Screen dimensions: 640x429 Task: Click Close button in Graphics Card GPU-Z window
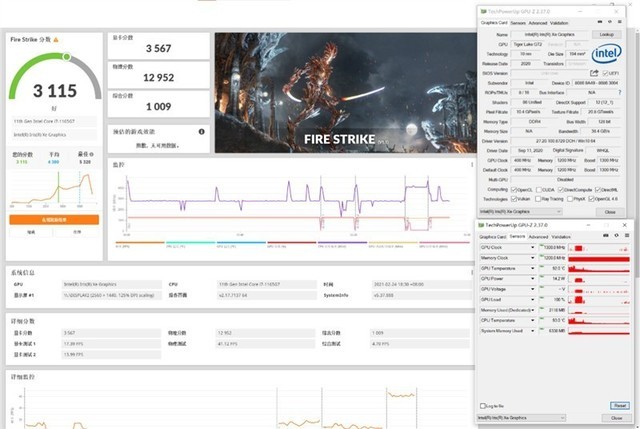(x=610, y=212)
